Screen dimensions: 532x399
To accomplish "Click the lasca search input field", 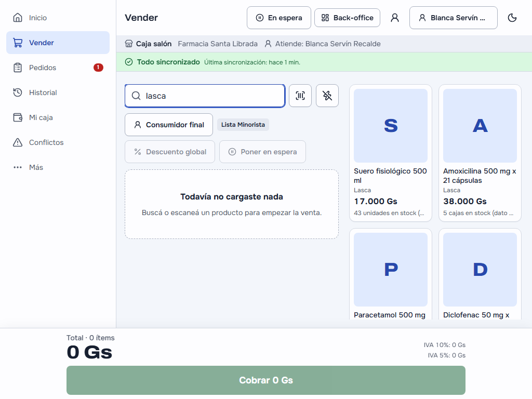I will pos(205,96).
